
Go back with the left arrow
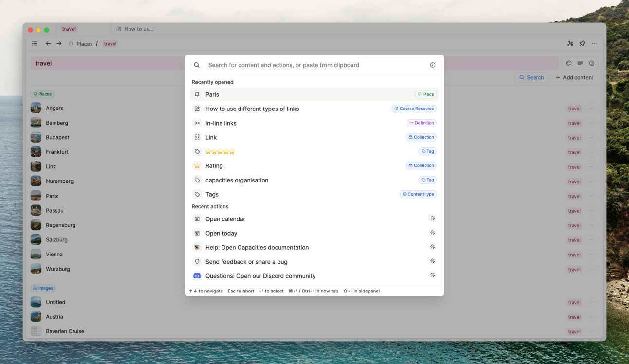tap(48, 44)
